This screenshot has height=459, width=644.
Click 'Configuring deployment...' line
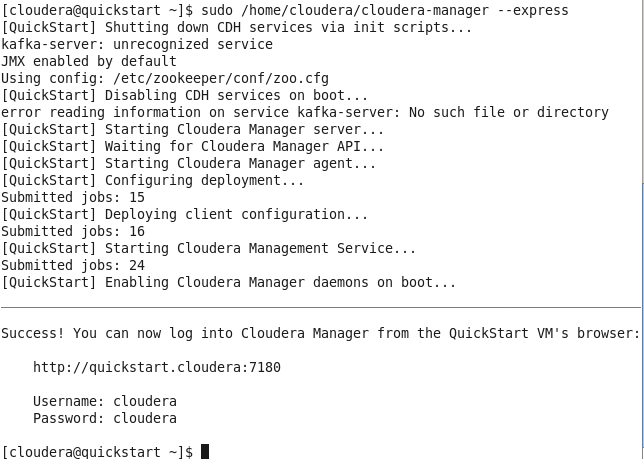click(152, 181)
